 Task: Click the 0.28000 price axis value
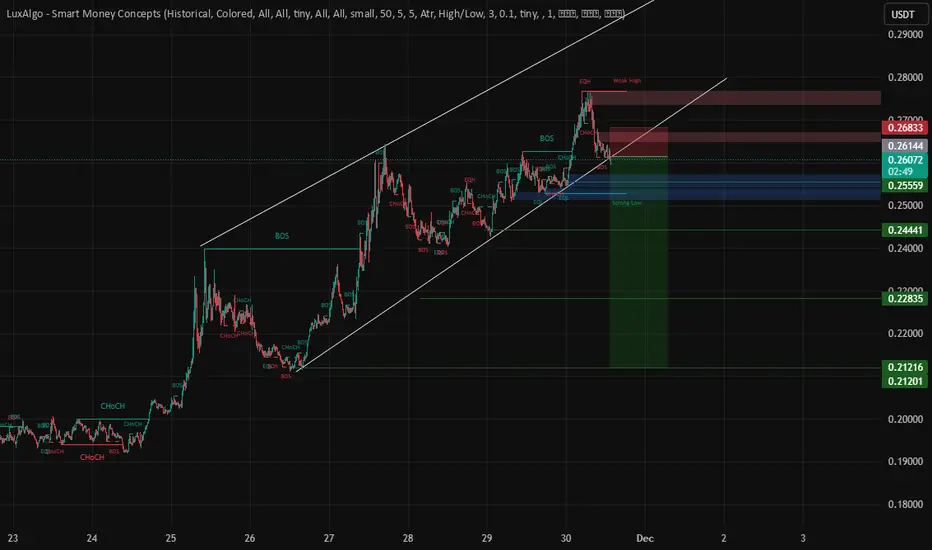(905, 77)
